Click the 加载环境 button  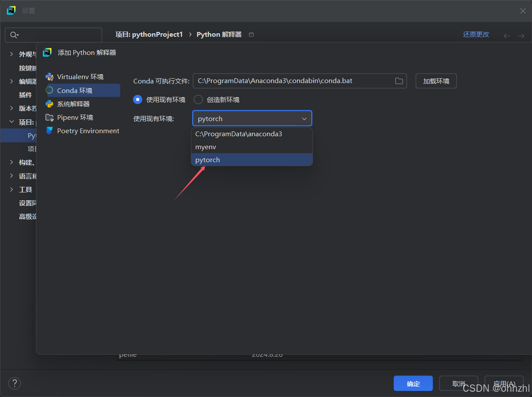coord(436,81)
